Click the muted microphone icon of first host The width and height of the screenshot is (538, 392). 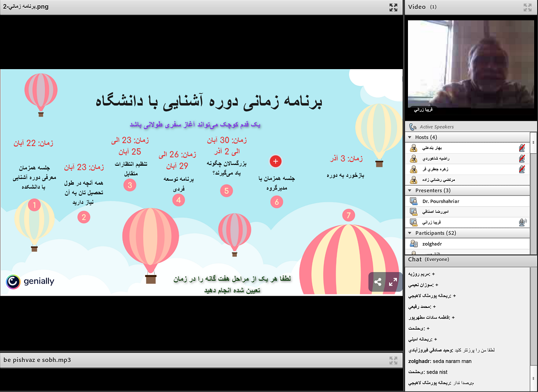pyautogui.click(x=522, y=148)
